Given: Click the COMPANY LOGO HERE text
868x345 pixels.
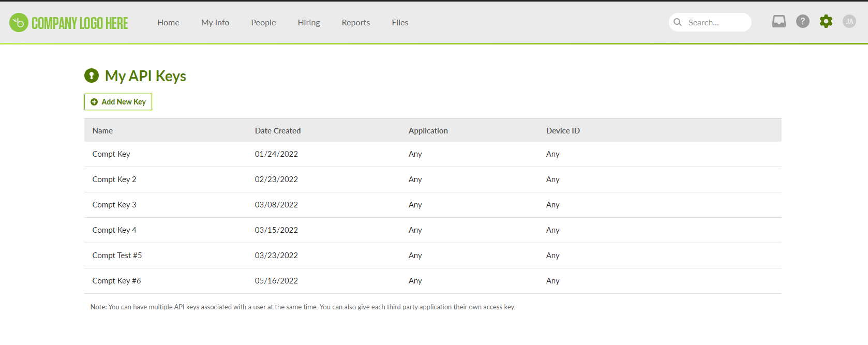Looking at the screenshot, I should [80, 23].
